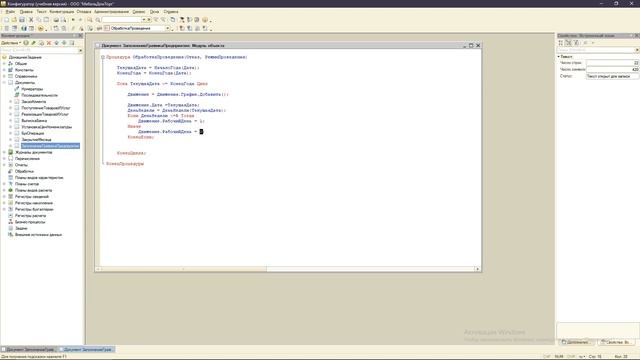Click the properties panel search field
640x360 pixels.
click(596, 50)
